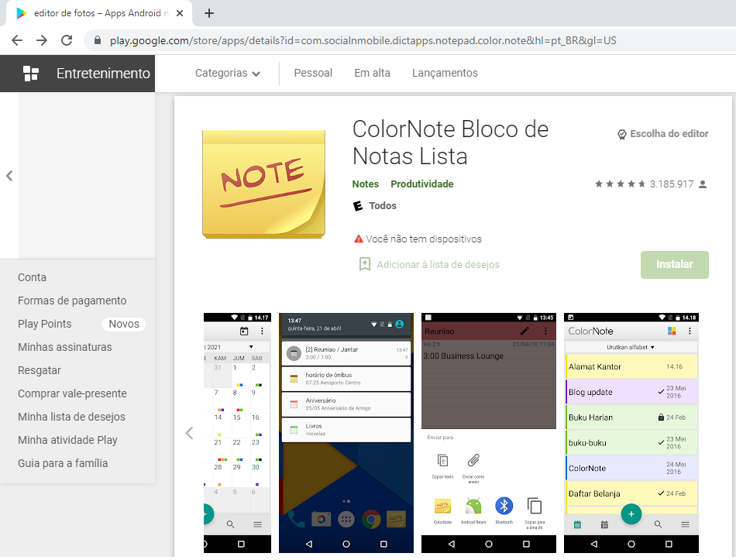
Task: Open Minhas assinaturas
Action: point(65,347)
